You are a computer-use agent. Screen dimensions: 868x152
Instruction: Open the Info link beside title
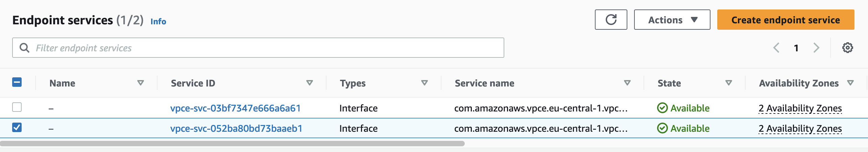[x=158, y=22]
